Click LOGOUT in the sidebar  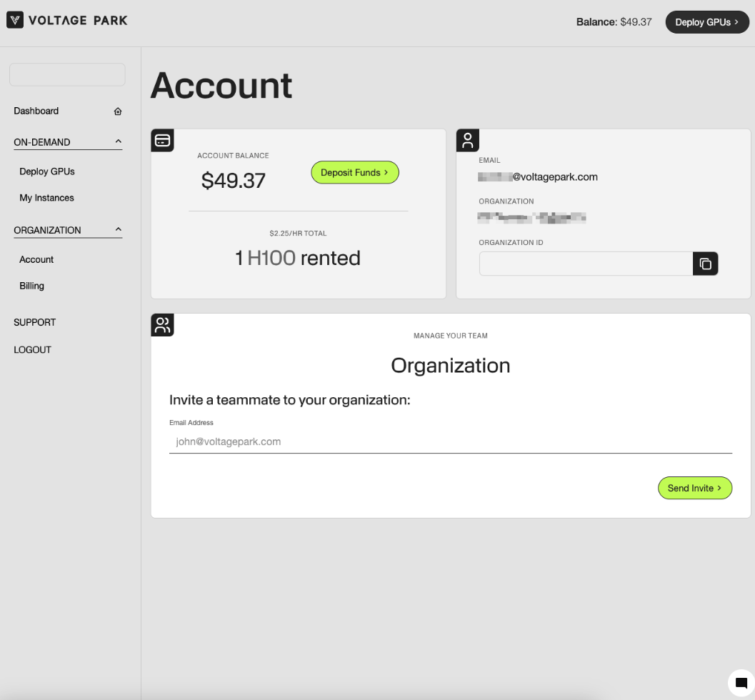32,350
